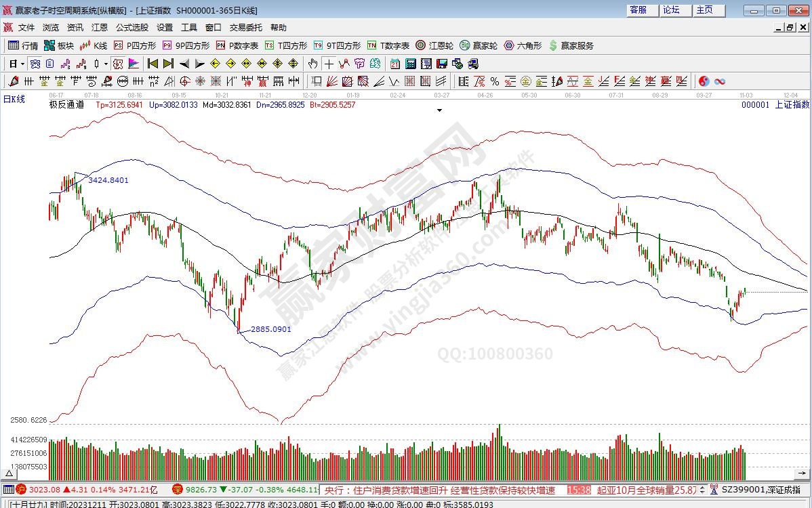812x508 pixels.
Task: Click the percent sign tool
Action: click(x=494, y=81)
